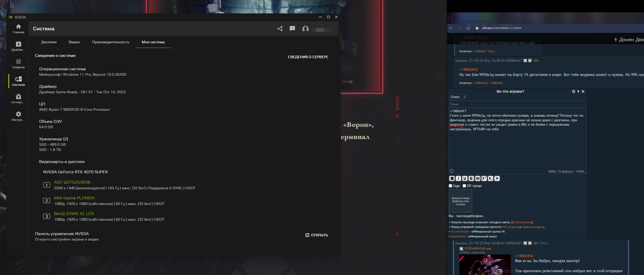
Task: Click the 2ch.su address bar URL
Action: pos(501,28)
